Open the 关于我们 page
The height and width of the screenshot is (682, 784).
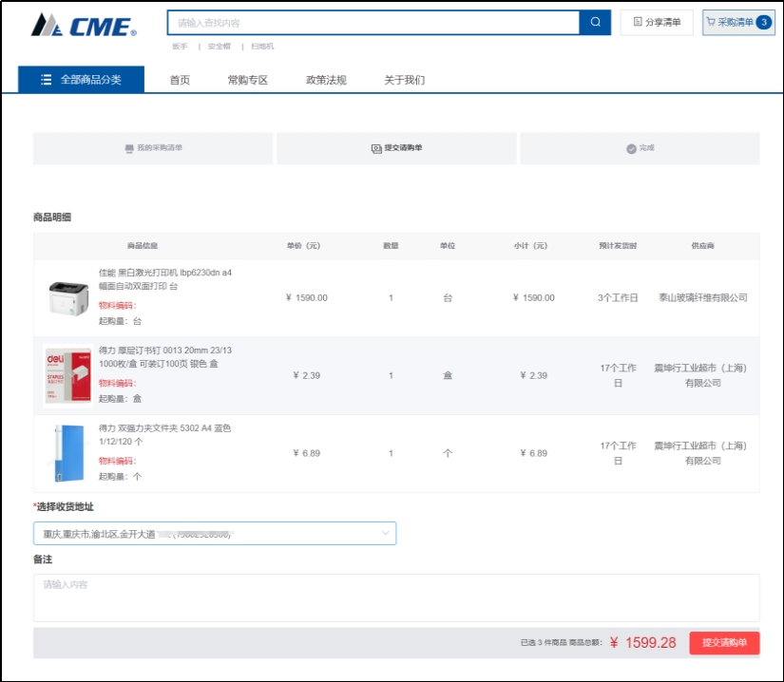coord(404,80)
